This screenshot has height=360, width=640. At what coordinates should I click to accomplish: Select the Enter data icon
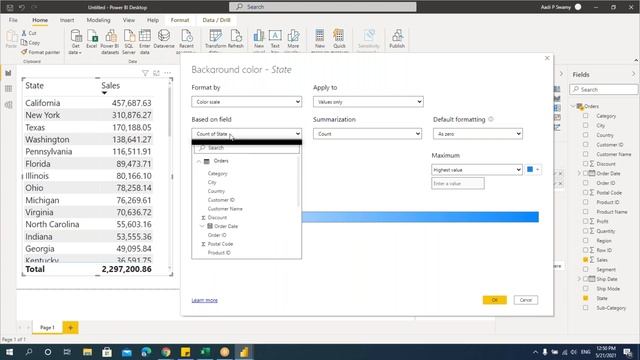145,41
